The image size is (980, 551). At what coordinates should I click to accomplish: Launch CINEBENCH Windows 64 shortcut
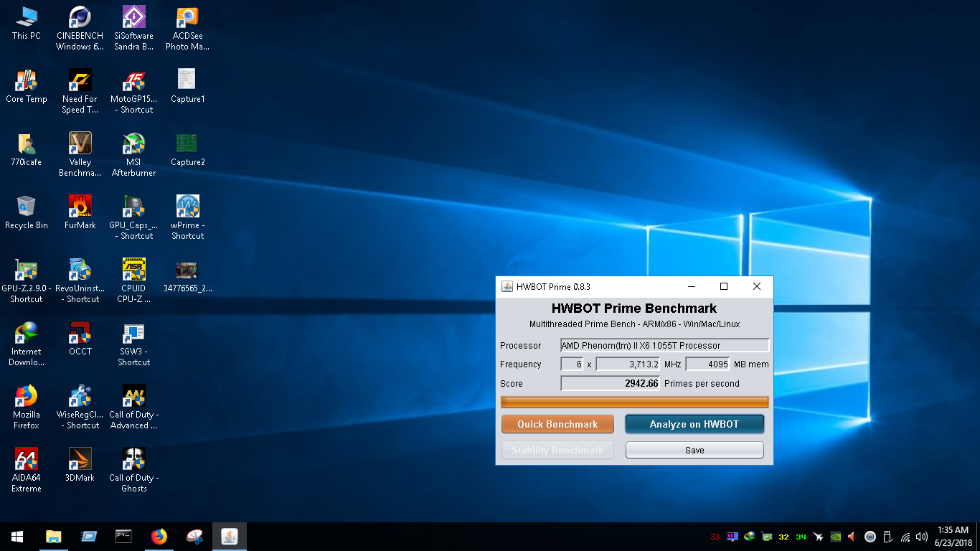pyautogui.click(x=80, y=29)
